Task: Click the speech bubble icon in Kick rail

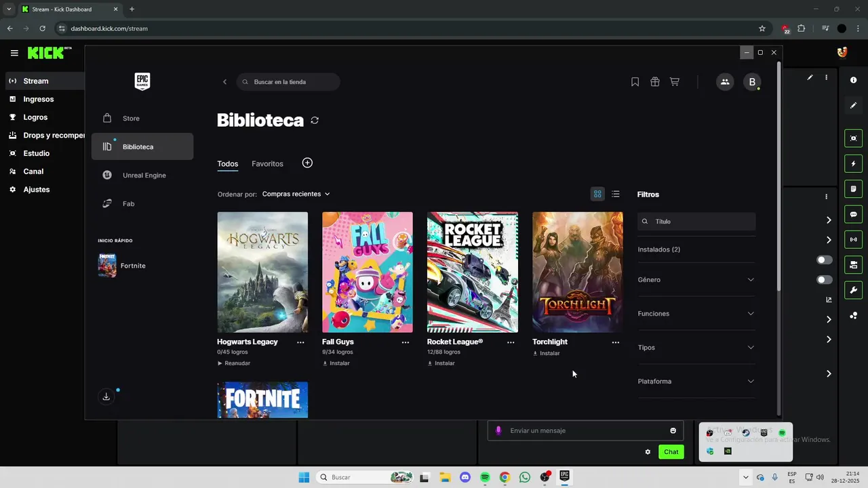Action: coord(854,214)
